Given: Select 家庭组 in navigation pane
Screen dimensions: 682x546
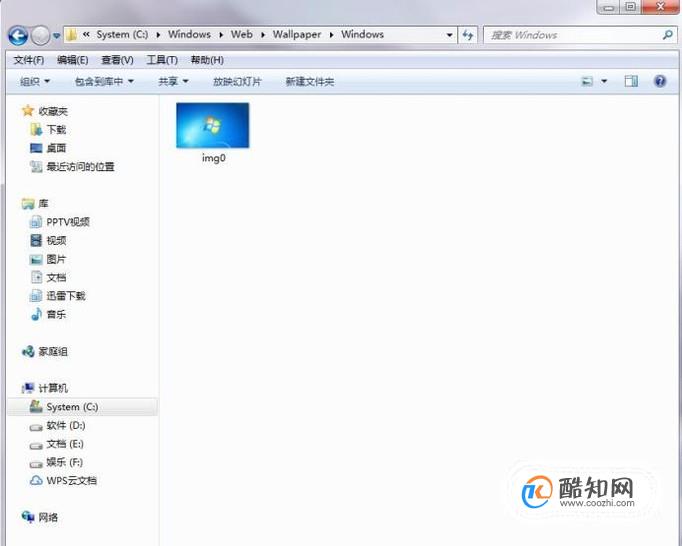Looking at the screenshot, I should coord(53,352).
